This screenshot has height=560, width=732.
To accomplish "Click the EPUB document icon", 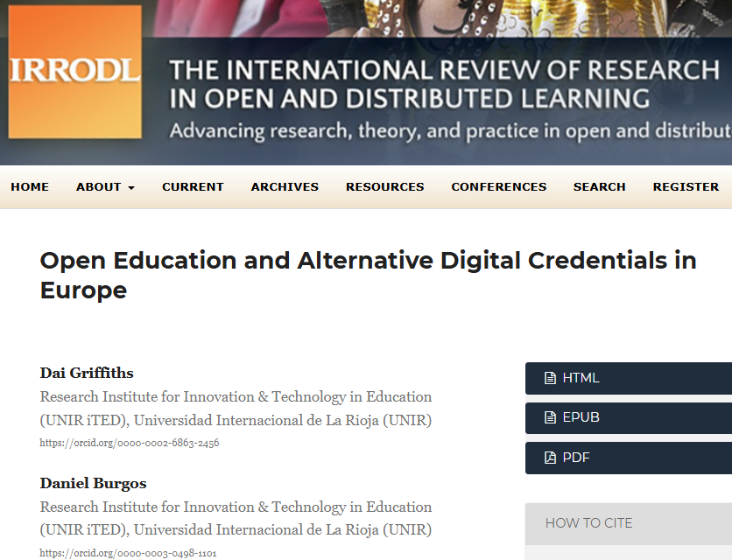I will [550, 418].
